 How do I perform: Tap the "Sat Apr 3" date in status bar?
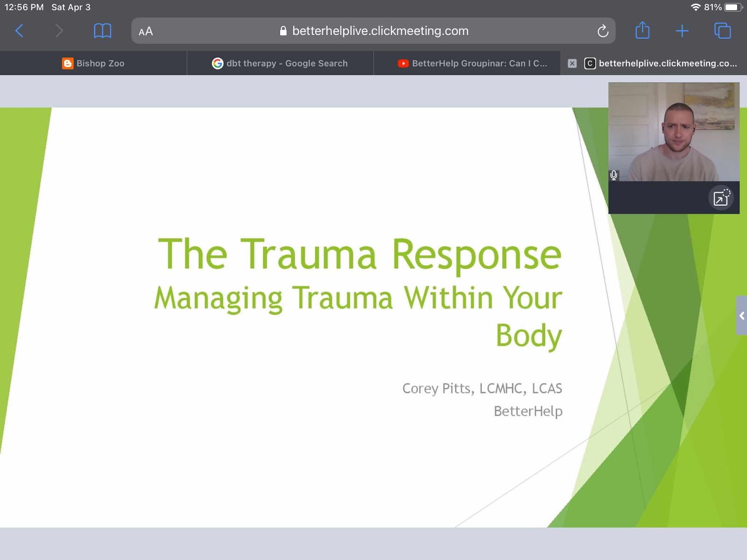point(71,7)
